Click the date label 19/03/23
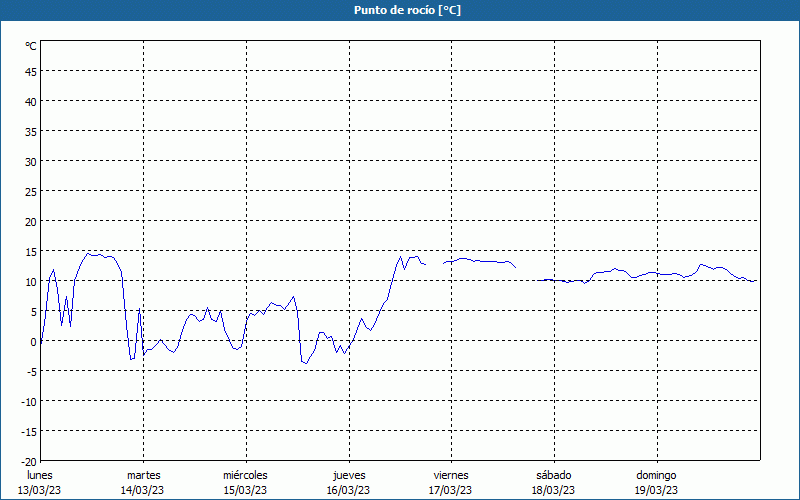This screenshot has height=500, width=800. pos(657,490)
